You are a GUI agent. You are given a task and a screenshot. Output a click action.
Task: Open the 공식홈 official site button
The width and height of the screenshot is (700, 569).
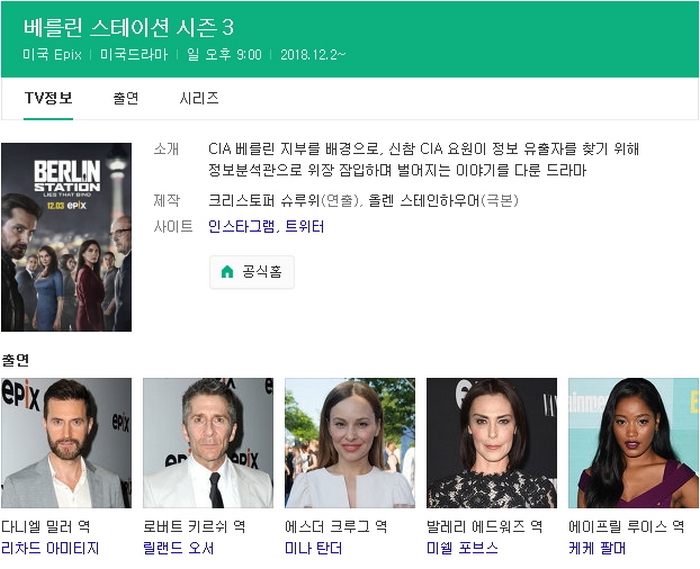[x=252, y=272]
